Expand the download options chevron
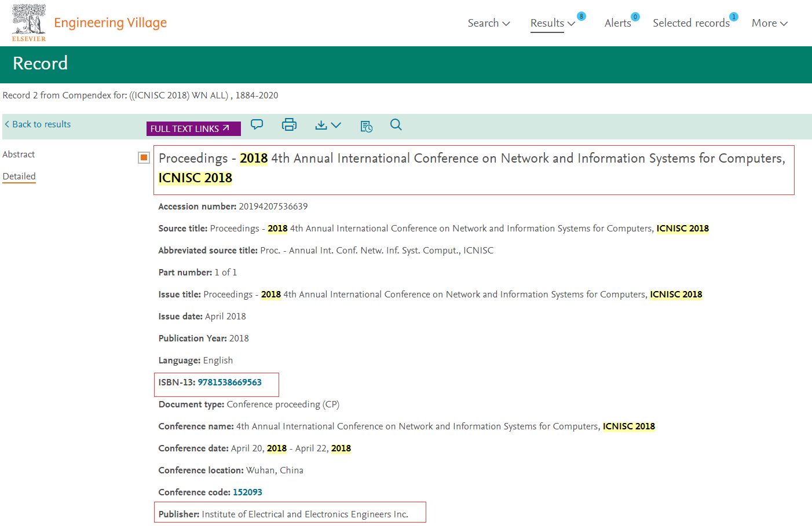This screenshot has height=526, width=812. click(x=336, y=125)
